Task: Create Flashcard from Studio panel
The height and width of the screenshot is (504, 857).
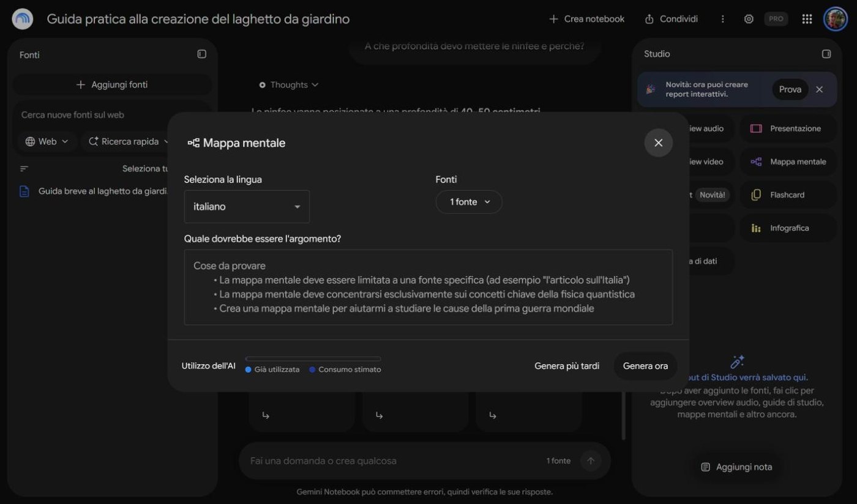Action: point(788,195)
